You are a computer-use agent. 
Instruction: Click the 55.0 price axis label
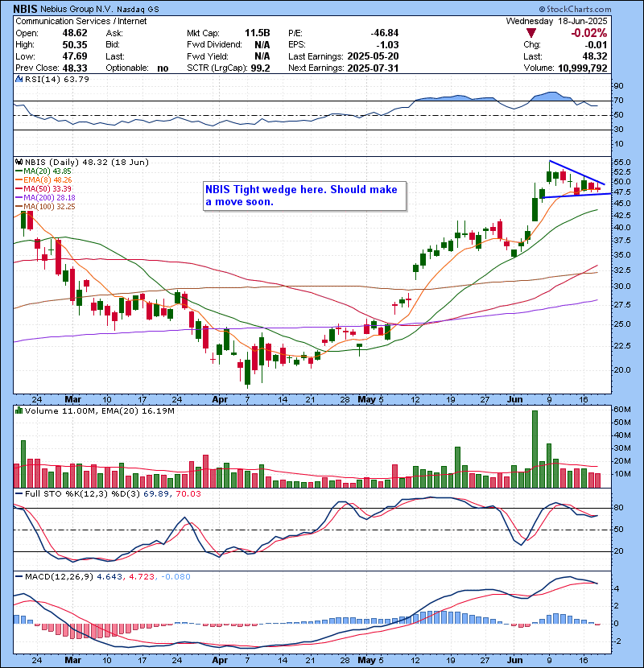click(621, 163)
